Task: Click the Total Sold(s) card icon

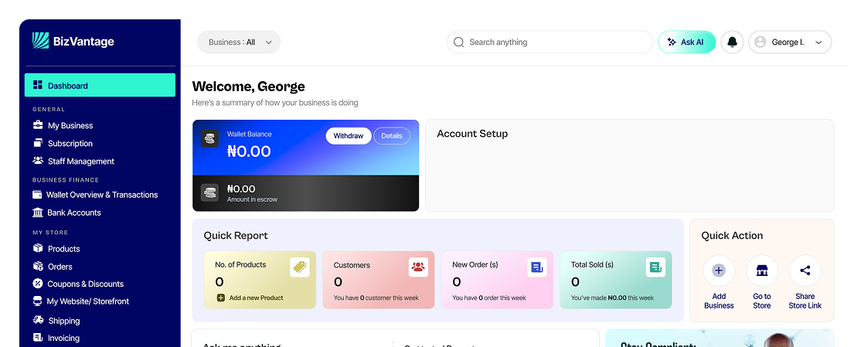Action: (655, 267)
